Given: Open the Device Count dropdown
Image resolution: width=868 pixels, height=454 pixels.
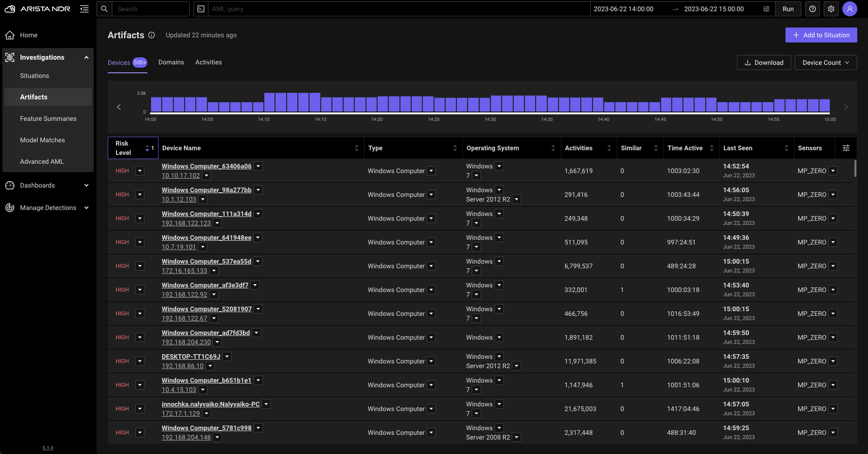Looking at the screenshot, I should click(826, 63).
